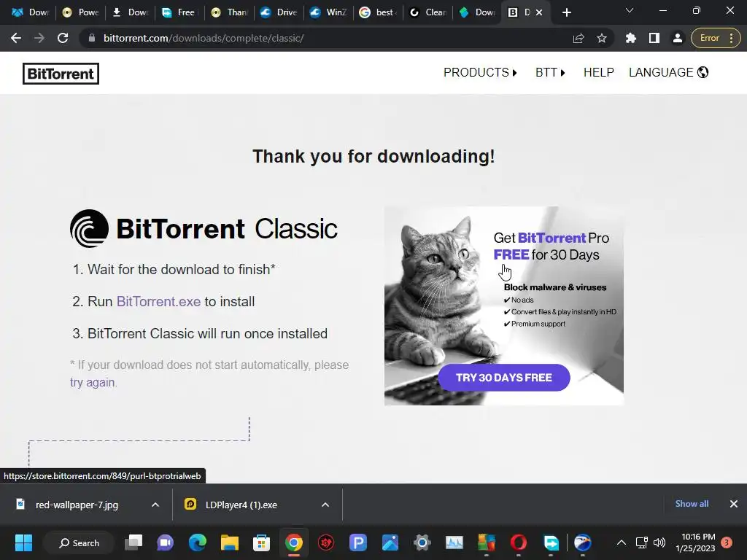Click Show all downloads
Viewport: 747px width, 560px height.
point(692,504)
